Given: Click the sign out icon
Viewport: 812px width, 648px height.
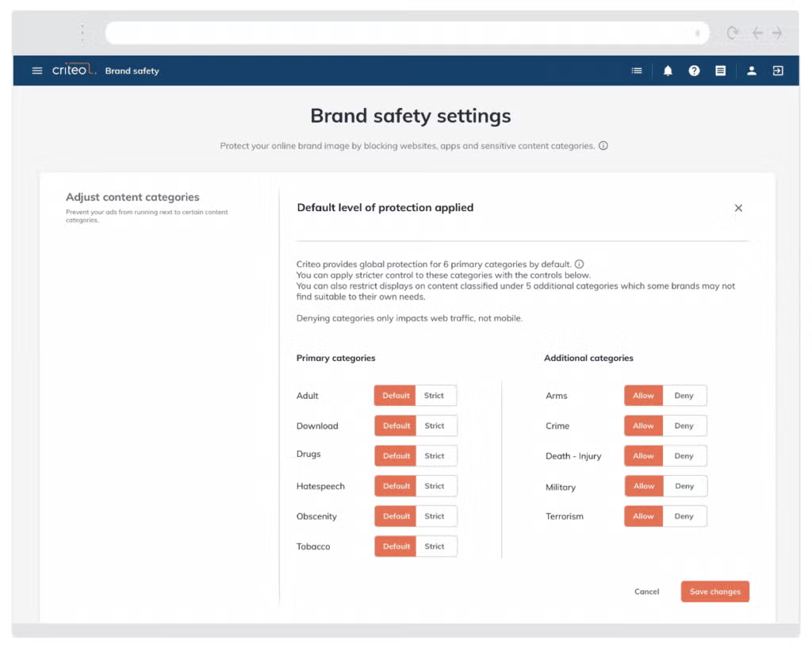Looking at the screenshot, I should tap(778, 71).
